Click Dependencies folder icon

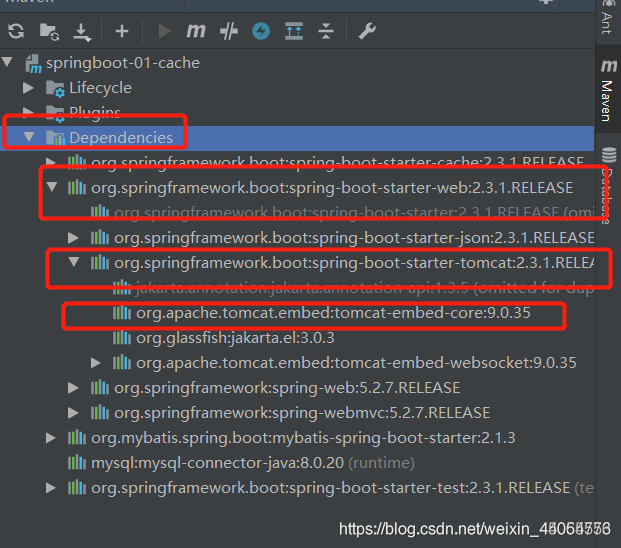[x=55, y=137]
